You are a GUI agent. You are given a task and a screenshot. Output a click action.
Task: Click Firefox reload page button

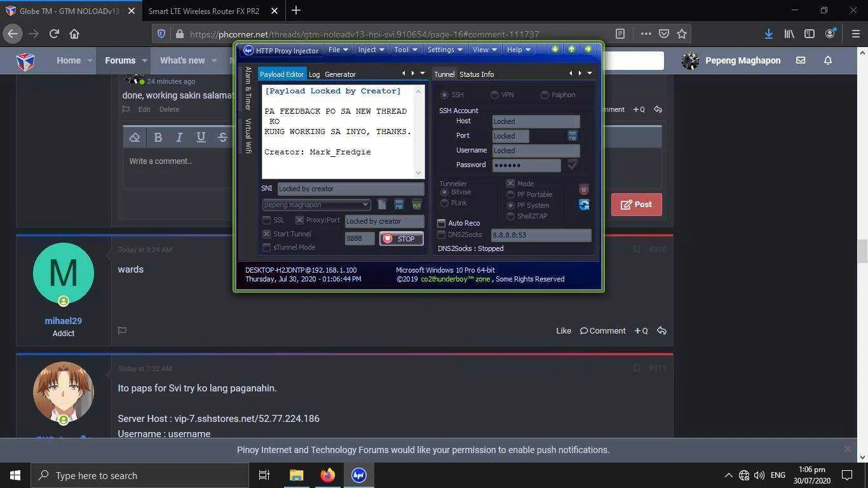pyautogui.click(x=54, y=34)
